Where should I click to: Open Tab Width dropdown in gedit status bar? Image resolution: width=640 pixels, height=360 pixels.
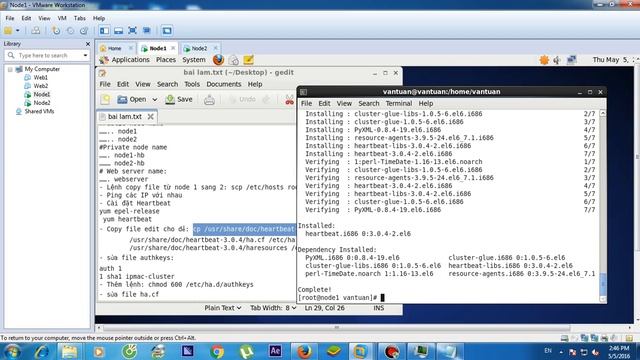[x=273, y=308]
